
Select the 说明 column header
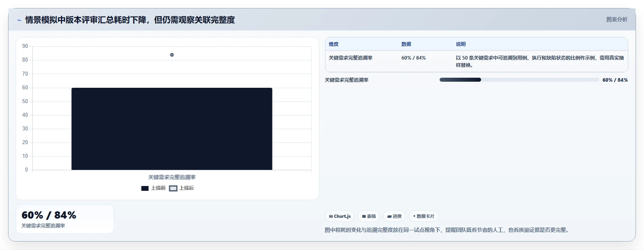pyautogui.click(x=461, y=44)
